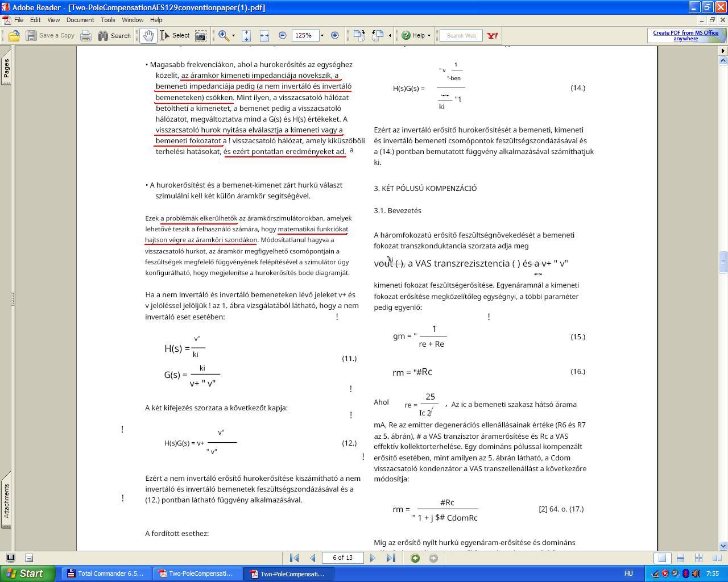Open Search with the binoculars button
This screenshot has width=728, height=582.
coord(114,35)
